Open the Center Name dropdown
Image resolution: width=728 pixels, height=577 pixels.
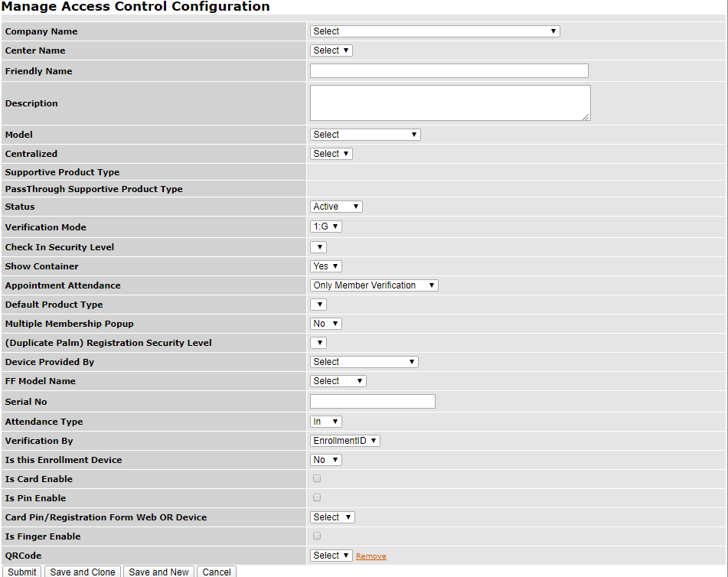pos(331,51)
